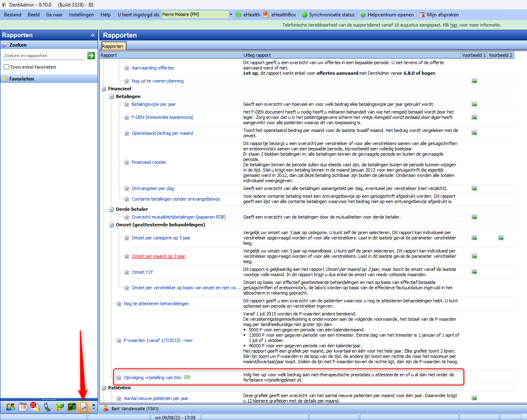527x420 pixels.
Task: Open secure messages icon with 21 badge
Action: click(x=35, y=407)
